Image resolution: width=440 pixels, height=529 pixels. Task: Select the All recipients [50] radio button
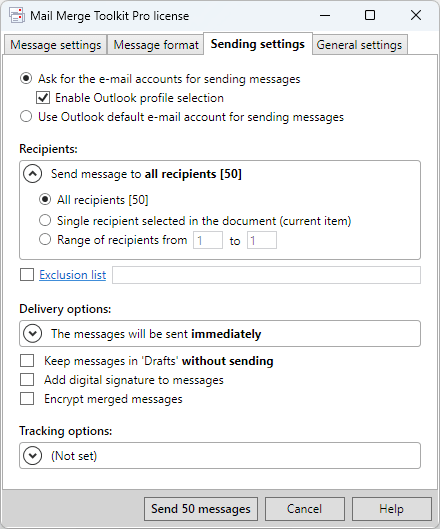[x=45, y=199]
